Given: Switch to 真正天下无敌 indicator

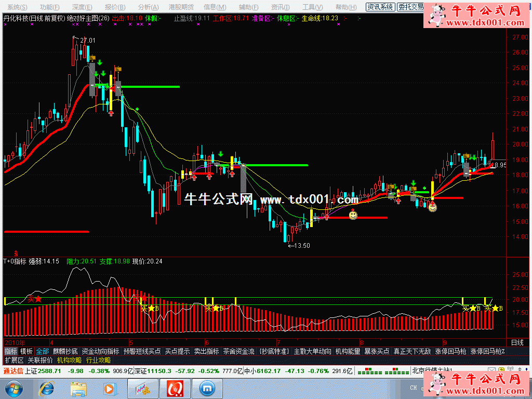Looking at the screenshot, I should (x=412, y=351).
